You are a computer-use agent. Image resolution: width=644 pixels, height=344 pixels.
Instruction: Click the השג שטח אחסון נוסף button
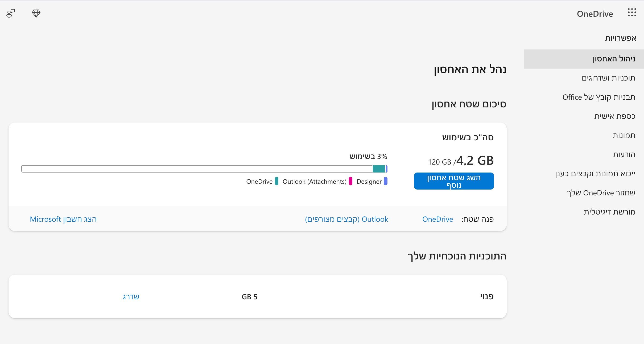[454, 181]
